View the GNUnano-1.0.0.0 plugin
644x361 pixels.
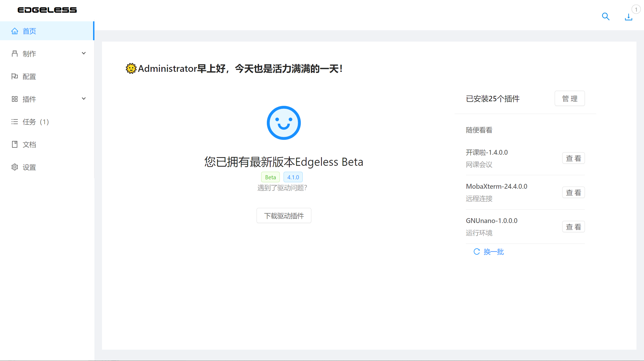pos(573,227)
